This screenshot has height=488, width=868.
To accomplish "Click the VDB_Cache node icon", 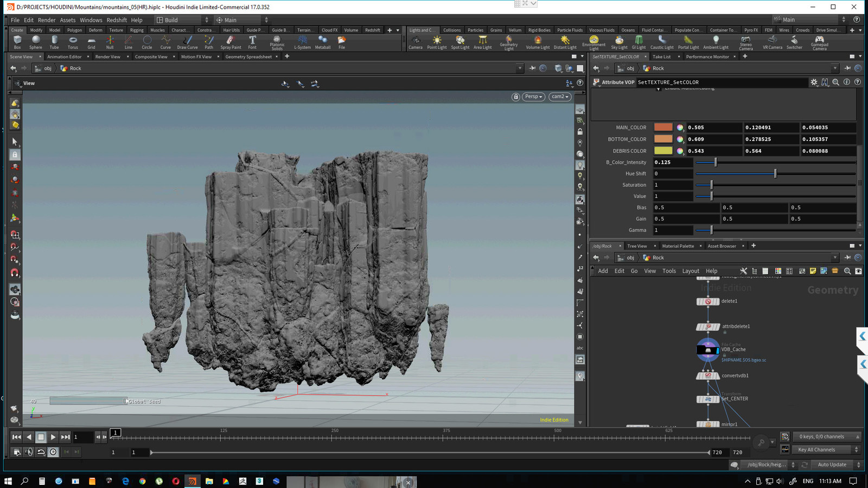I will coord(707,350).
